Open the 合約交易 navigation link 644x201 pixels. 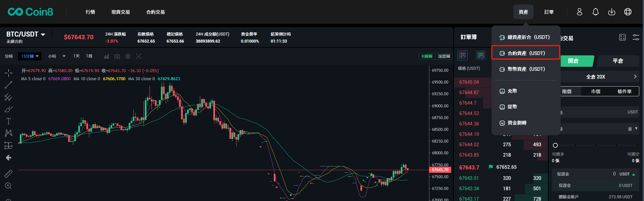(x=156, y=12)
